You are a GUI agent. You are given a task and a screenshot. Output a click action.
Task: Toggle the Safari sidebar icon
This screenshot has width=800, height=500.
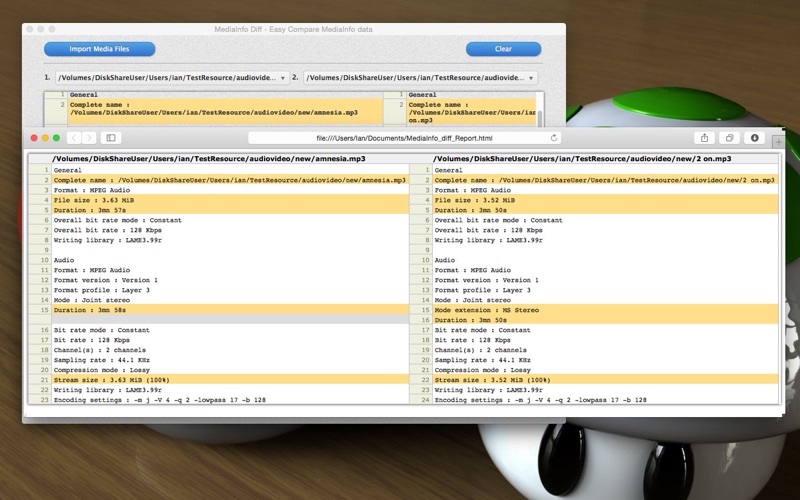(x=111, y=138)
